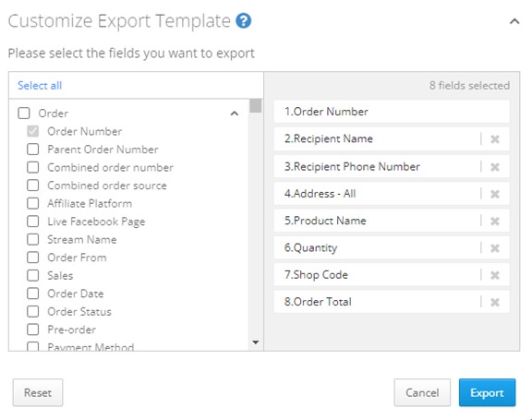Select the 1.Order Number selected field row
This screenshot has height=420, width=532.
click(392, 112)
